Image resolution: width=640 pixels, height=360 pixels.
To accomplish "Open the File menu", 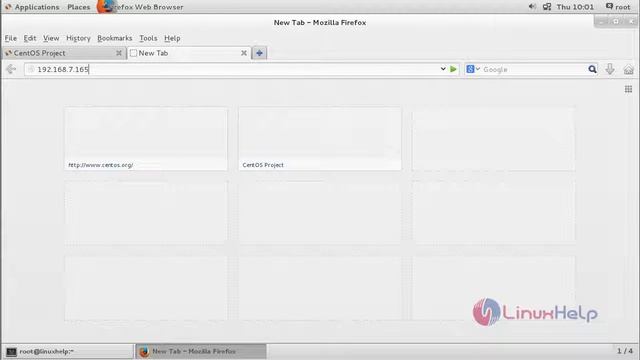I will click(11, 38).
